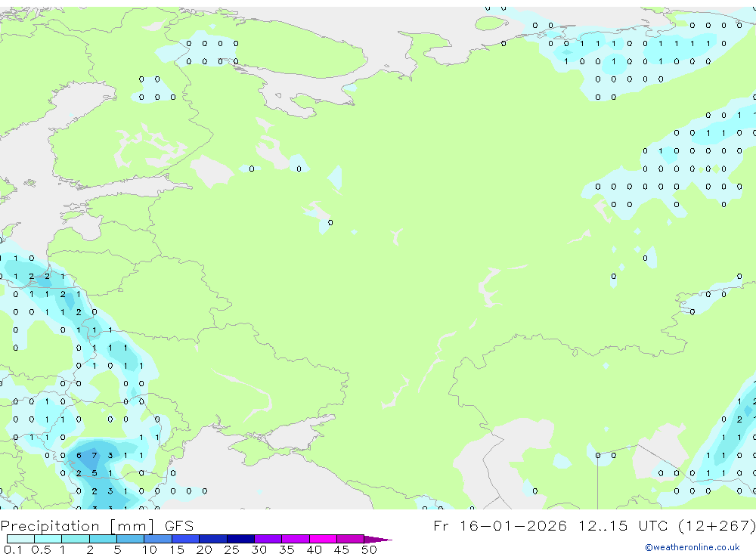Image resolution: width=756 pixels, height=554 pixels.
Task: Pick the magenta swatch between 40 and 45
Action: [x=323, y=539]
